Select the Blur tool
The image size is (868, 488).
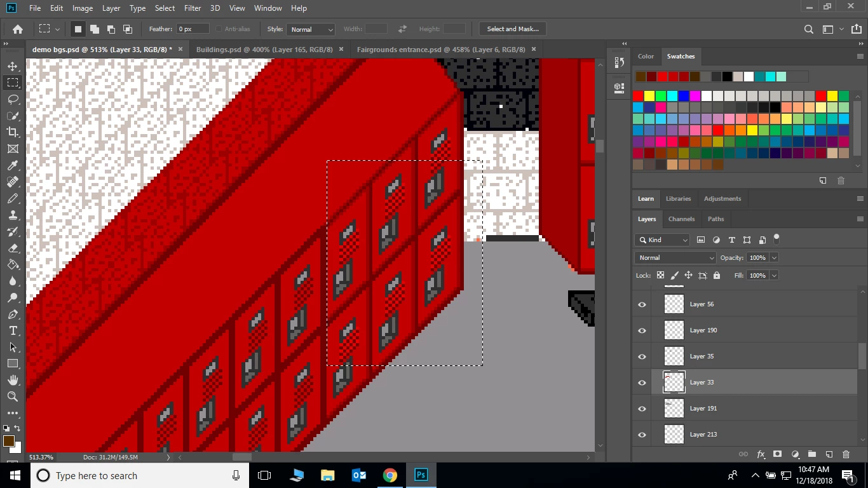pos(13,281)
